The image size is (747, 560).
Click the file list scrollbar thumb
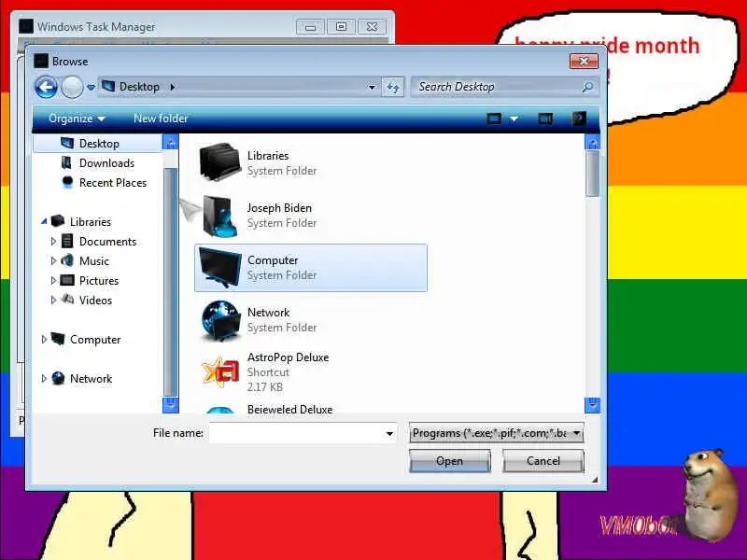592,174
